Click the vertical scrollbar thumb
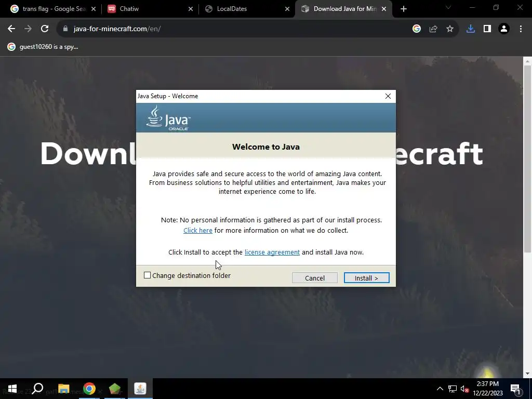Screen dimensions: 532x399 [x=527, y=159]
